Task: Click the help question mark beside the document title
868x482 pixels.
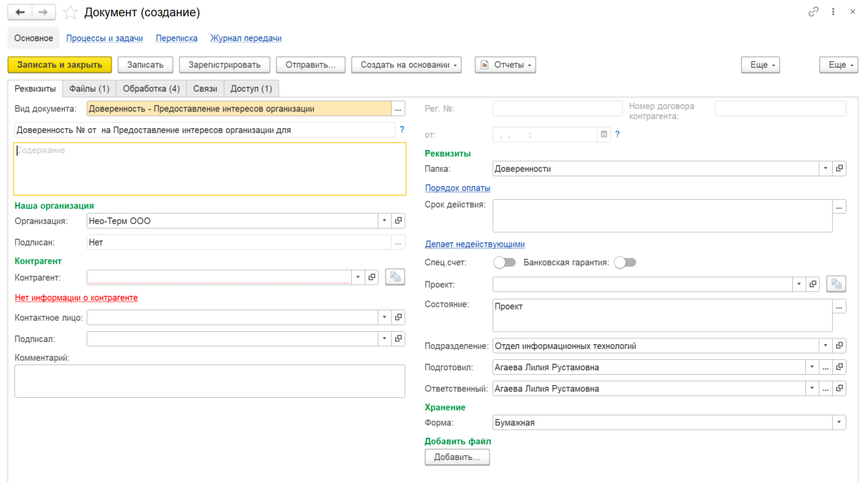Action: (x=402, y=130)
